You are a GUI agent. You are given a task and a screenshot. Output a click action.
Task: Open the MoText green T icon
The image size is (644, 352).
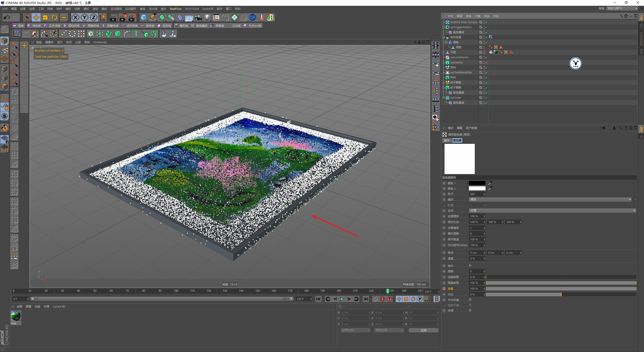(x=136, y=34)
